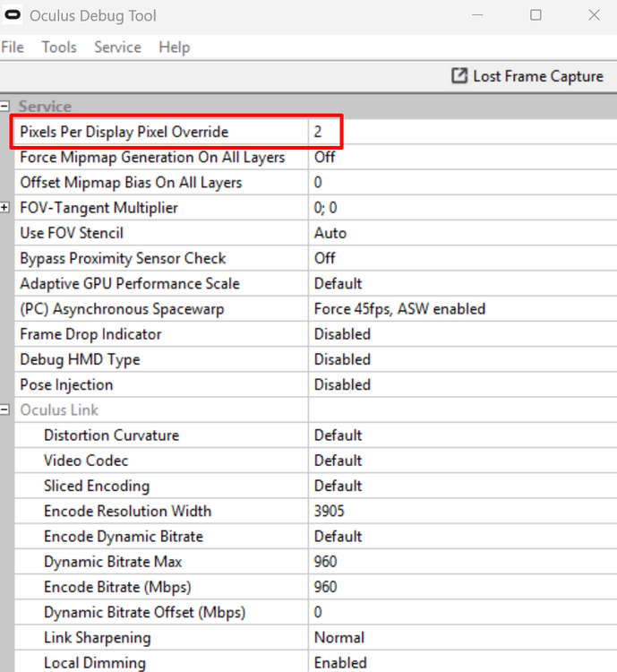Select the Local Dimming label
This screenshot has height=672, width=617.
coord(95,662)
